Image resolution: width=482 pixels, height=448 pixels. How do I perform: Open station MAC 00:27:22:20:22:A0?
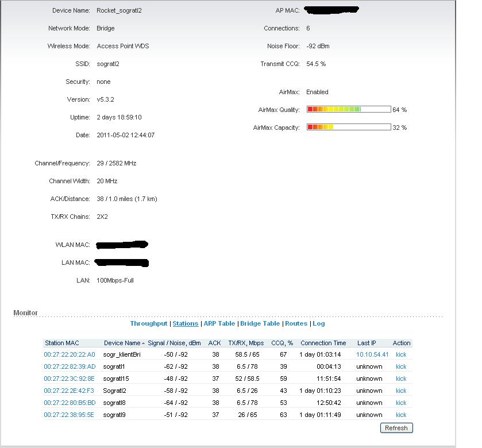pos(70,354)
